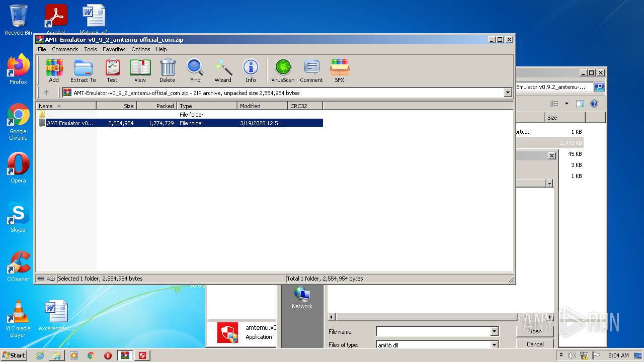
Task: Click the Extract To toolbar icon
Action: click(83, 71)
